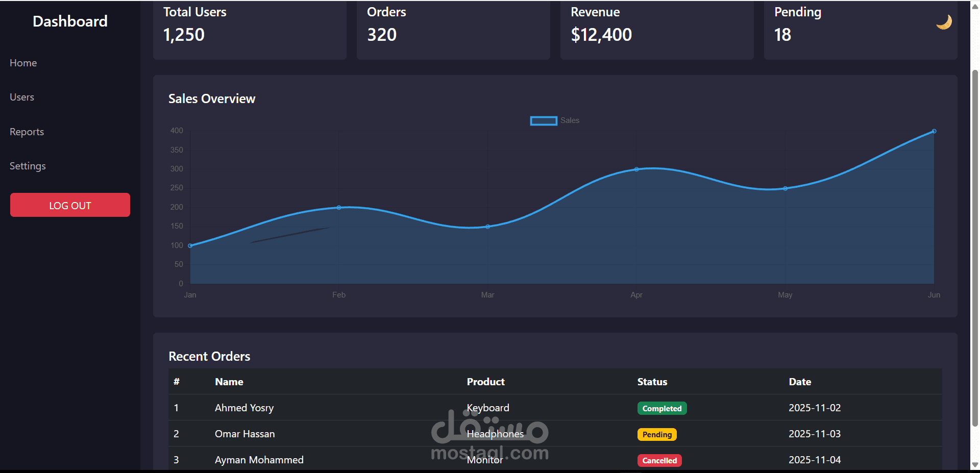Click the Keyboard product cell
Image resolution: width=980 pixels, height=473 pixels.
[488, 408]
